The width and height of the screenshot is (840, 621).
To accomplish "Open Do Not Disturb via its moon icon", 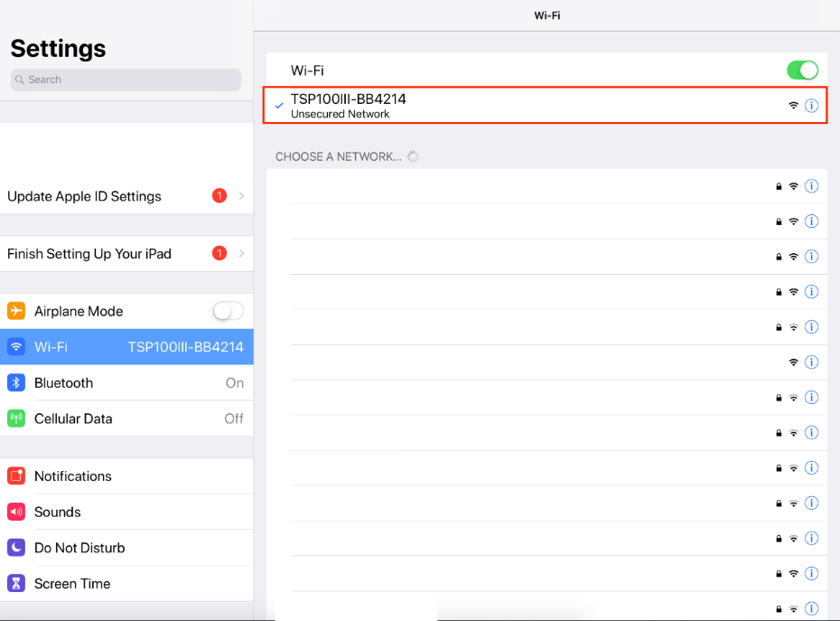I will tap(16, 548).
